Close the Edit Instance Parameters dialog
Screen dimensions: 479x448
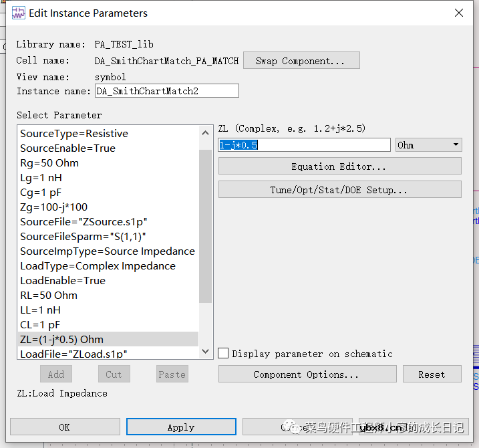click(x=458, y=13)
